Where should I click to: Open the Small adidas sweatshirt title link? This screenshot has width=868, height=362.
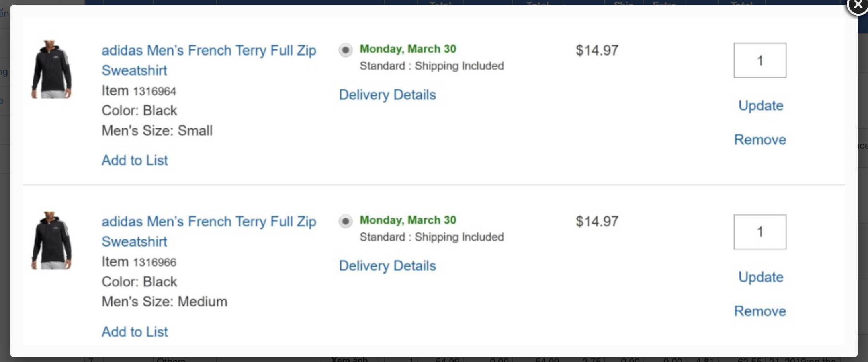[x=209, y=60]
